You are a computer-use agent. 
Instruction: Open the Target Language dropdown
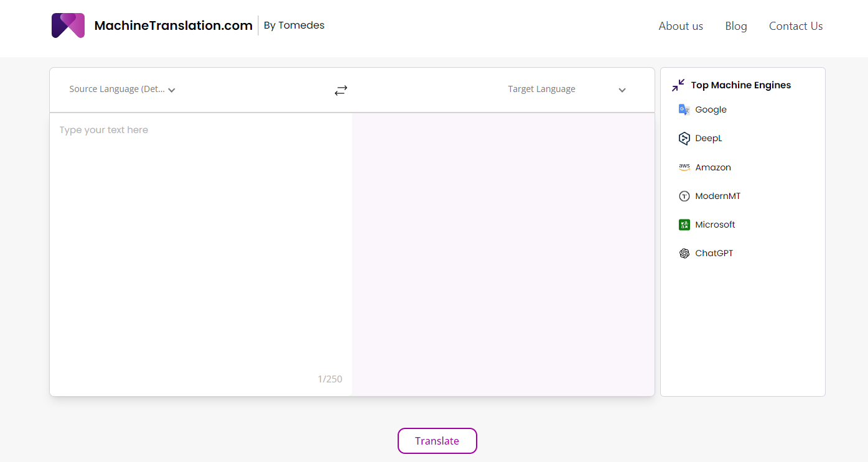point(566,90)
